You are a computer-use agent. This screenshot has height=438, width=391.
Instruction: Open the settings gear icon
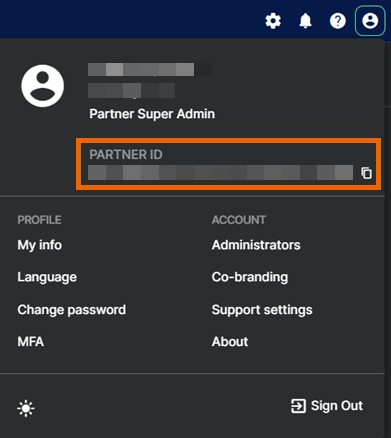273,21
